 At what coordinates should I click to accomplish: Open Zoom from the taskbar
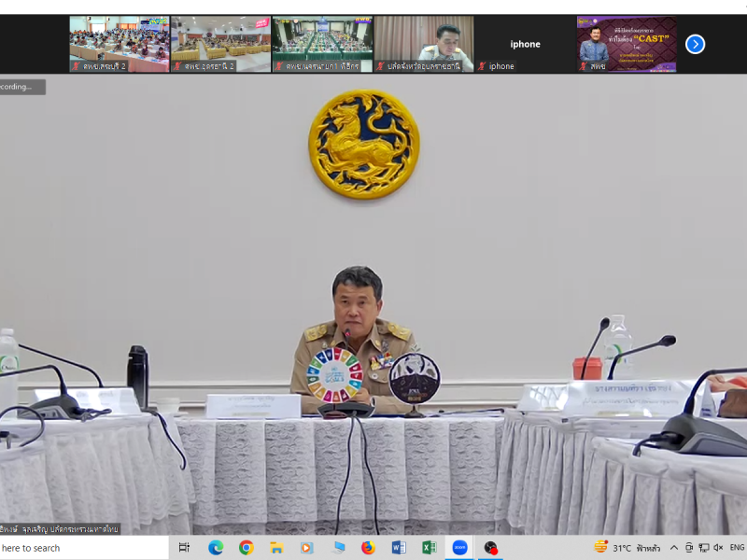click(x=459, y=548)
